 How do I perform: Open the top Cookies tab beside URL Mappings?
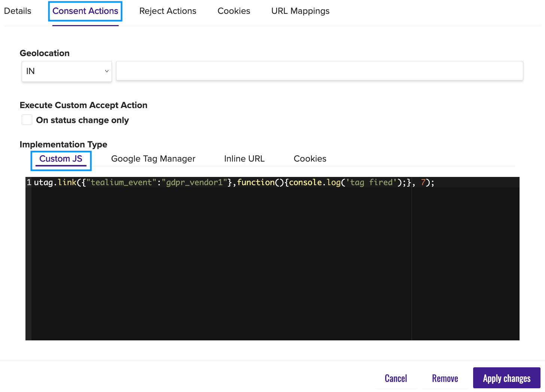click(234, 11)
